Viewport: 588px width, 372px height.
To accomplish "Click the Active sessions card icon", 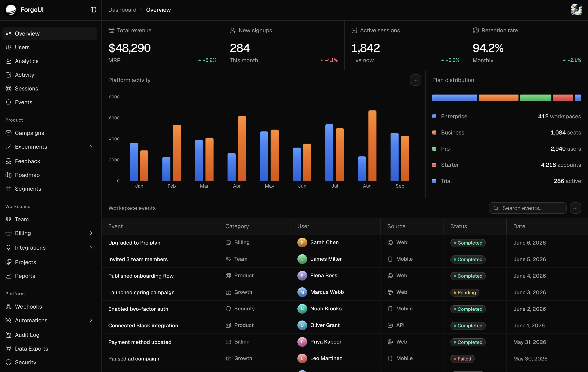I will 354,30.
